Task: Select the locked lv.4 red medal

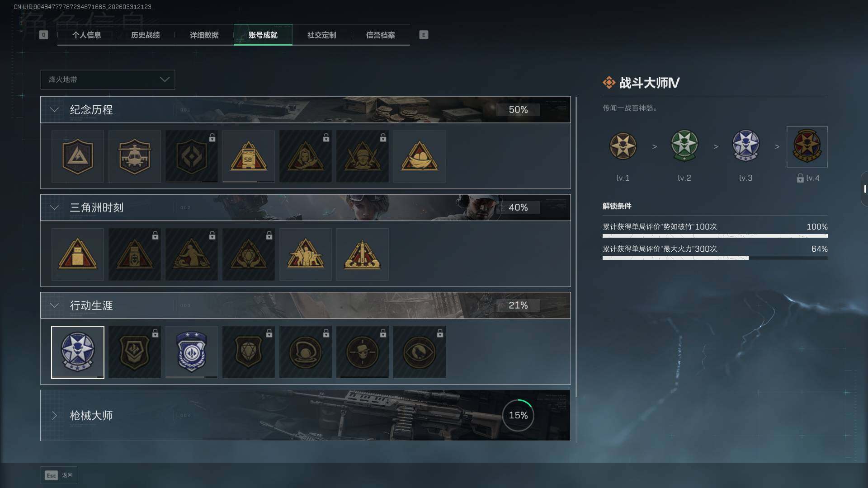Action: pyautogui.click(x=807, y=146)
